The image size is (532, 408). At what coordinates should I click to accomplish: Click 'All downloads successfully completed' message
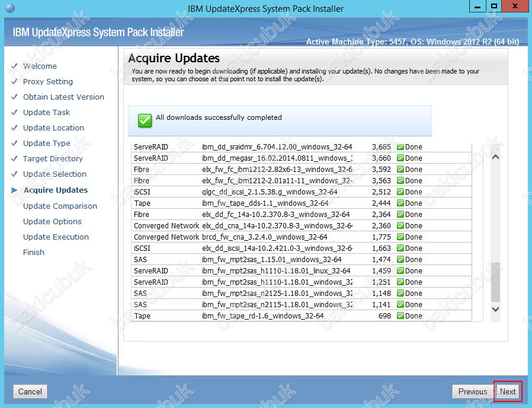point(219,117)
